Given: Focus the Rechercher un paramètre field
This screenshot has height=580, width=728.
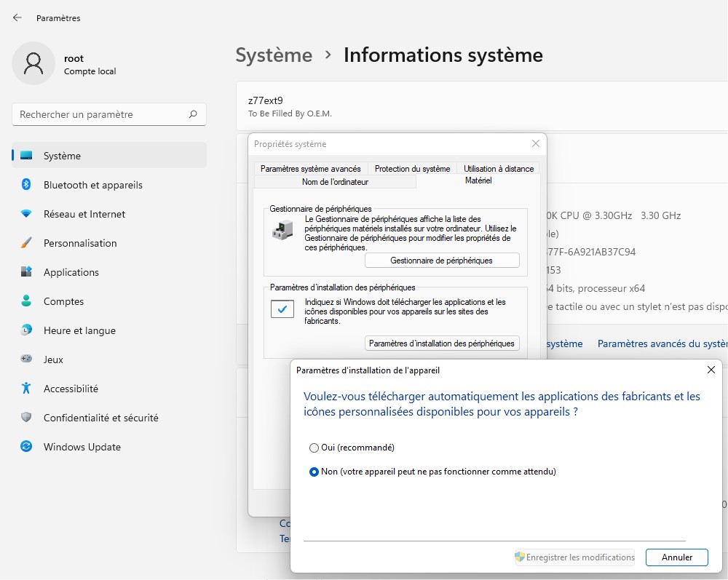Looking at the screenshot, I should 109,114.
